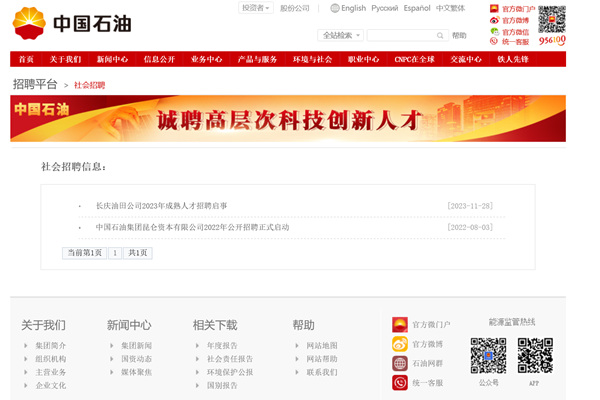This screenshot has width=600, height=400.
Task: Open footer link 网站地图
Action: (322, 346)
